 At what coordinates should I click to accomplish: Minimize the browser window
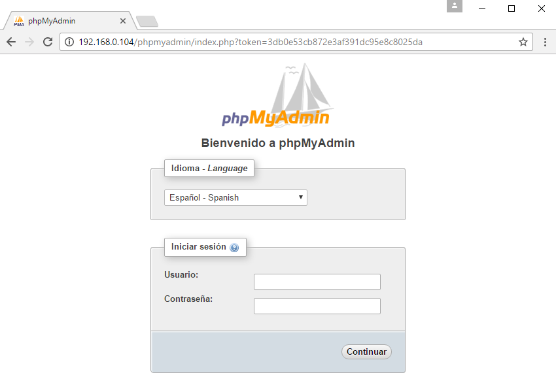(x=482, y=8)
